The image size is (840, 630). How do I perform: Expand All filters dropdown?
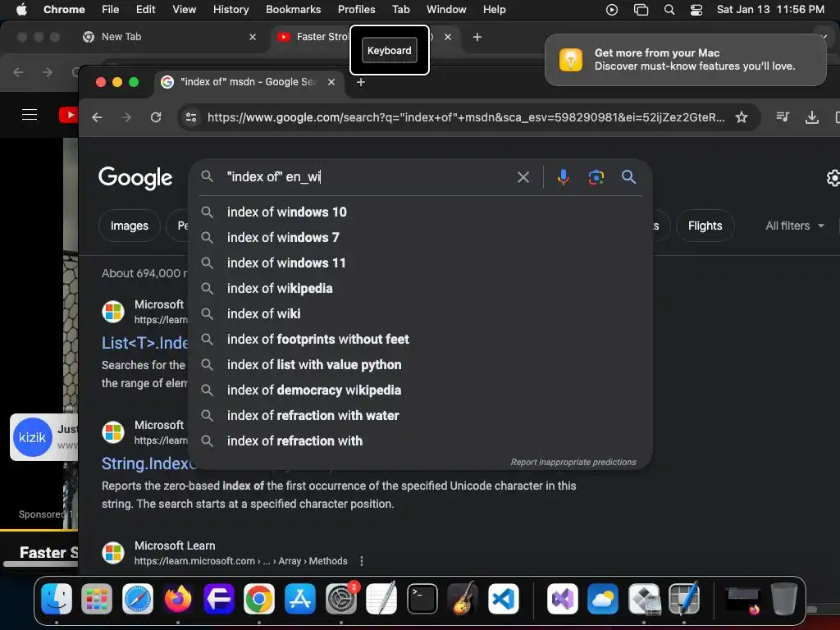coord(794,226)
